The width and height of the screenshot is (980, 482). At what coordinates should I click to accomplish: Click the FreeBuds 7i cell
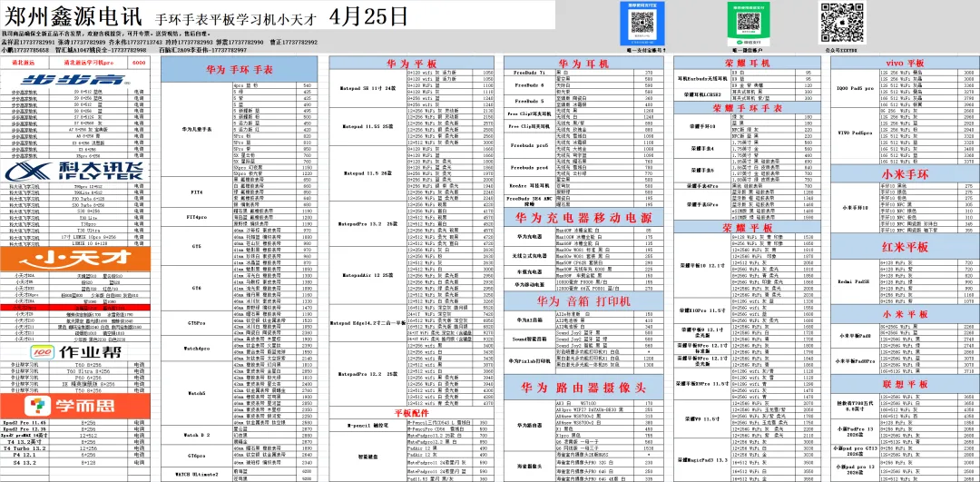click(529, 73)
